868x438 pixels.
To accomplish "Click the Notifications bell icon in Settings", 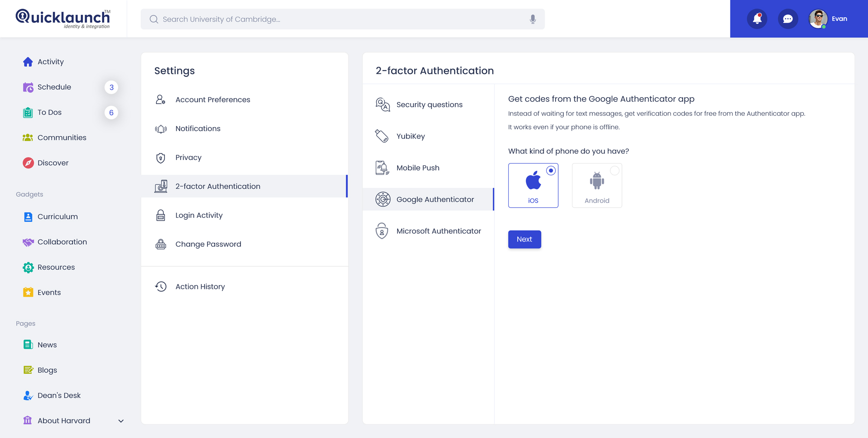I will [161, 129].
